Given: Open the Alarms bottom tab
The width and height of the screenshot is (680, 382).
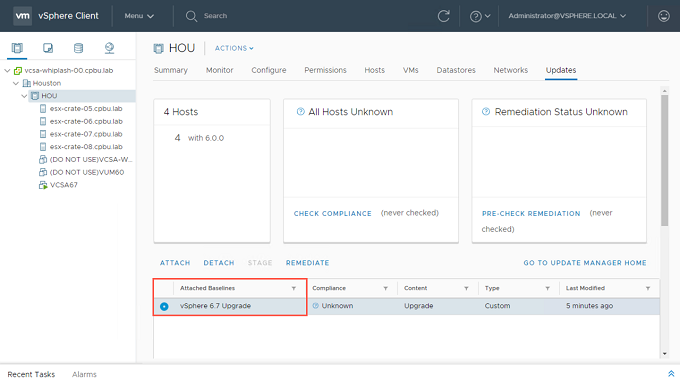Looking at the screenshot, I should [84, 374].
